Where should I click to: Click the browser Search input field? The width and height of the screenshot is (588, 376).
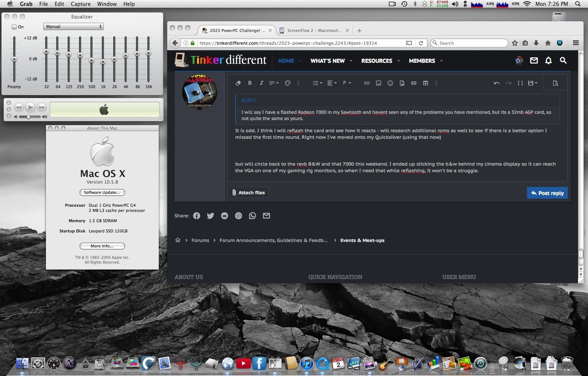469,43
